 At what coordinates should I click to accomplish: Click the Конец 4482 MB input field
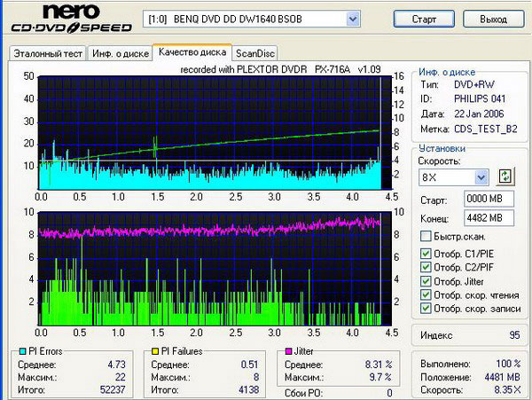coord(489,218)
